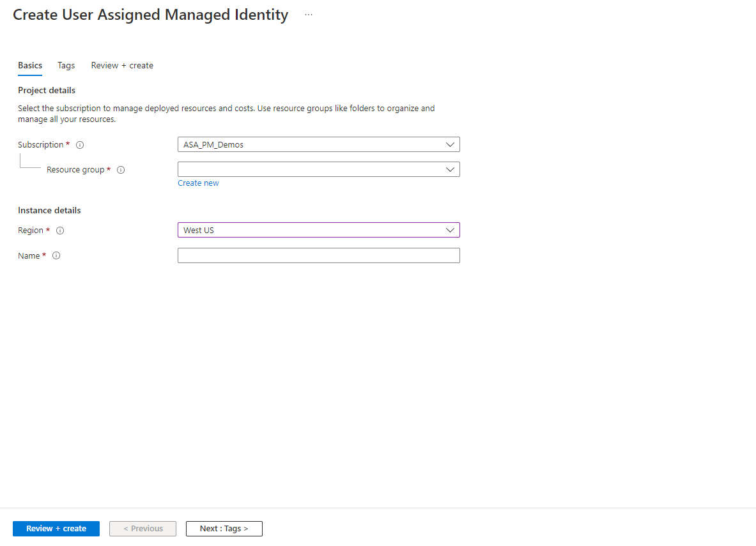Open the ellipsis menu next to page title
Image resolution: width=756 pixels, height=546 pixels.
(309, 14)
